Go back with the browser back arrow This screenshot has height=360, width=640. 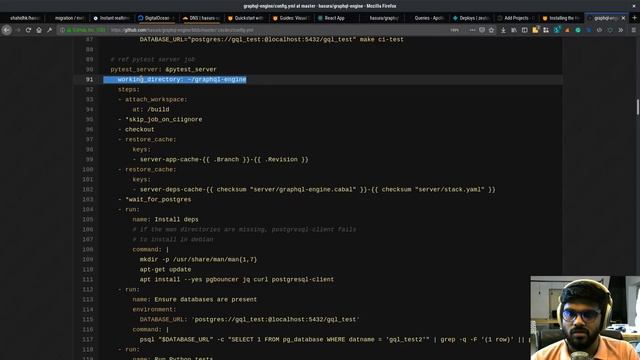click(7, 30)
